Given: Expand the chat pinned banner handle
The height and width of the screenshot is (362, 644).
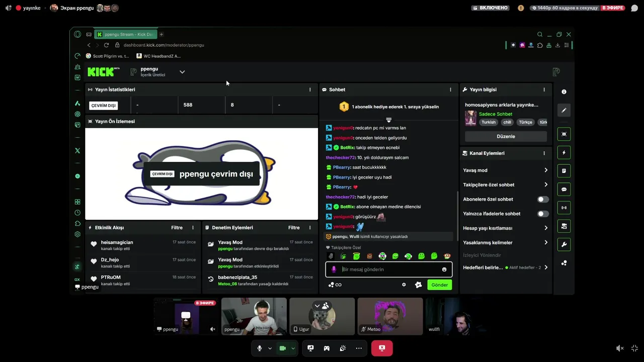Looking at the screenshot, I should [x=388, y=120].
